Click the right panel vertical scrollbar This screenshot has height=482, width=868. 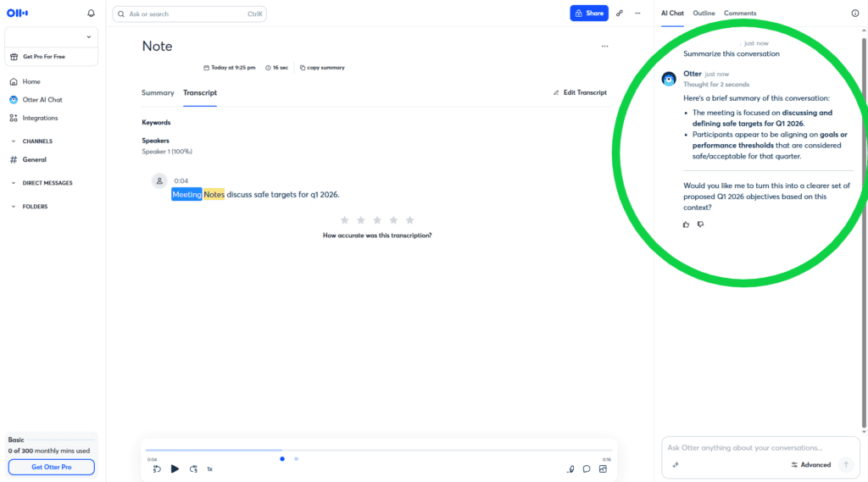(864, 232)
